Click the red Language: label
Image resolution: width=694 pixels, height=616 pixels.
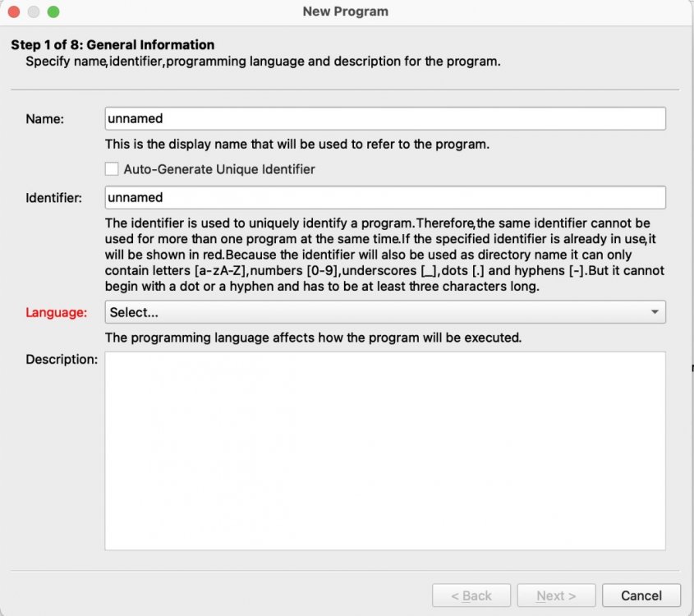tap(57, 313)
